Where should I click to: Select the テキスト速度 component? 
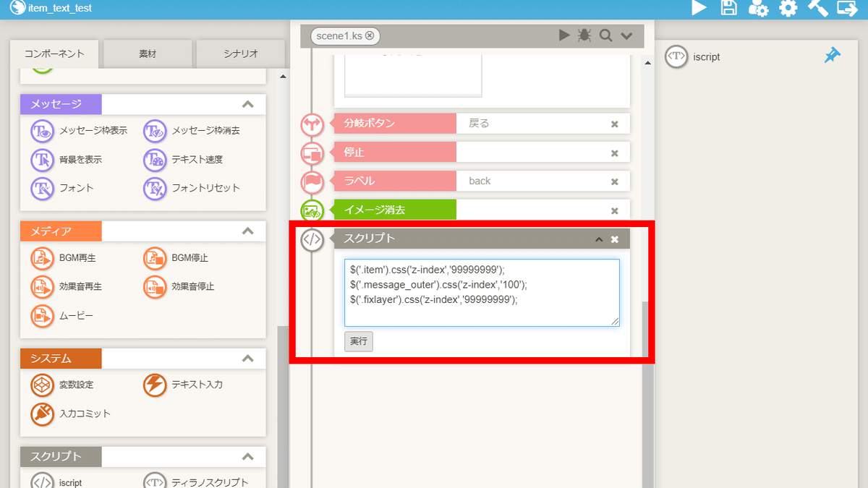point(184,159)
